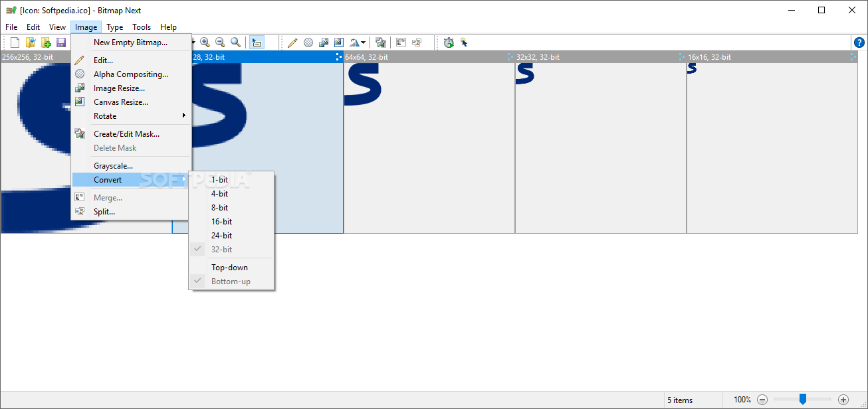The width and height of the screenshot is (868, 409).
Task: Close the open Image menu
Action: (86, 27)
